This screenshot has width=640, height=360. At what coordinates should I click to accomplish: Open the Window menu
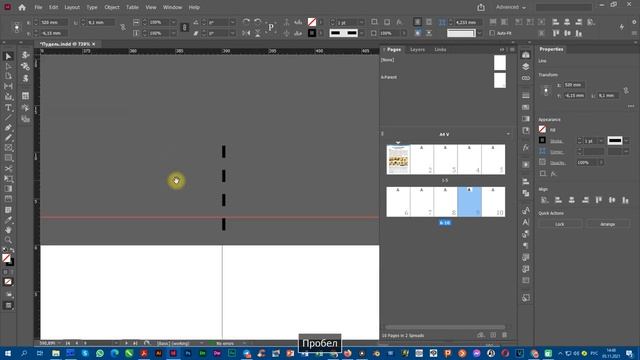[x=172, y=7]
